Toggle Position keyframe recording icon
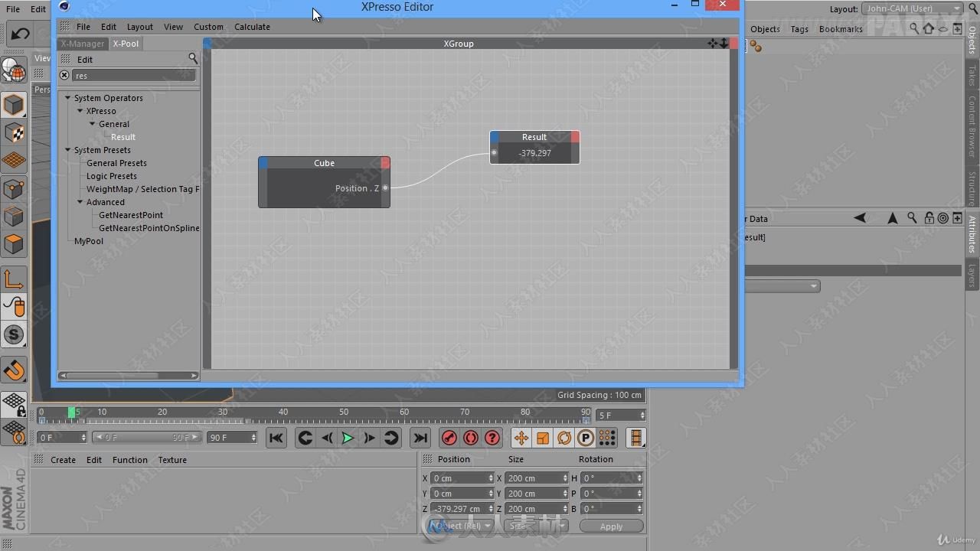The image size is (980, 551). point(521,438)
